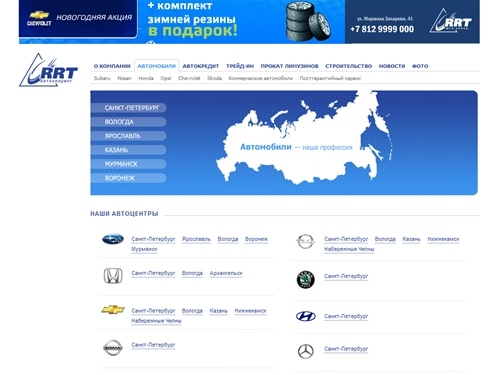The width and height of the screenshot is (500, 375).
Task: Open Hyundai Санкт-Петербург dealer link
Action: coord(346,316)
